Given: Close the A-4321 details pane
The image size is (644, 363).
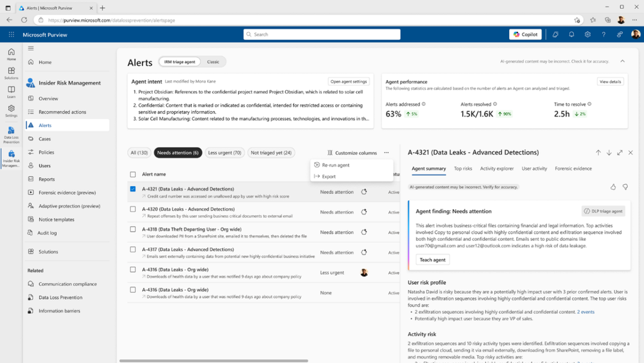Looking at the screenshot, I should tap(630, 152).
